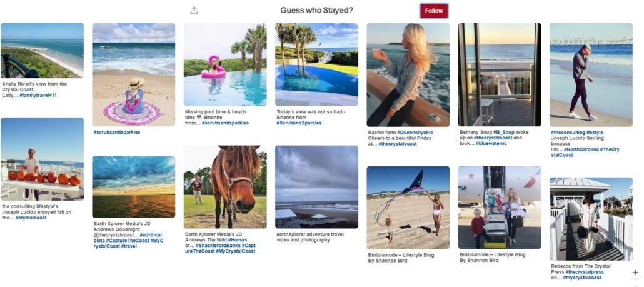Viewport: 644px width, 287px height.
Task: Open the pumpkins on table pin
Action: 42,159
